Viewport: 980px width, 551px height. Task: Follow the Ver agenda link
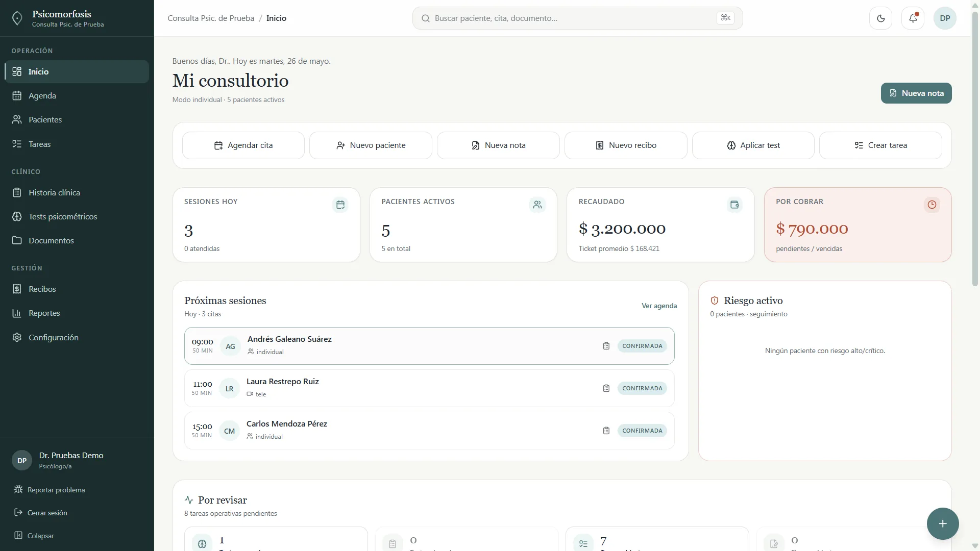point(659,306)
